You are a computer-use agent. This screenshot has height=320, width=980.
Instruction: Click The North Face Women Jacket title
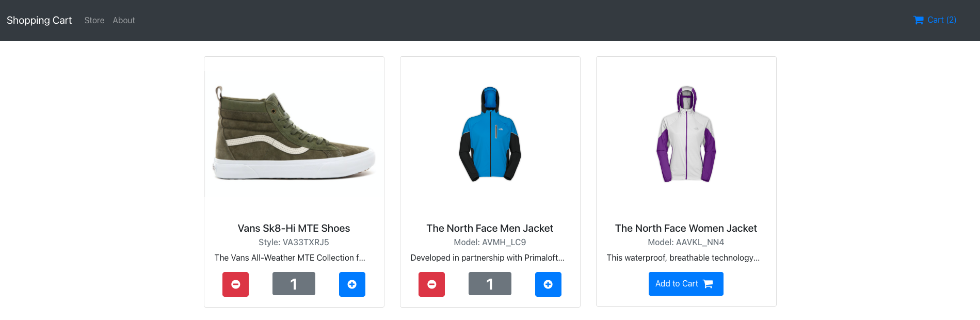686,228
